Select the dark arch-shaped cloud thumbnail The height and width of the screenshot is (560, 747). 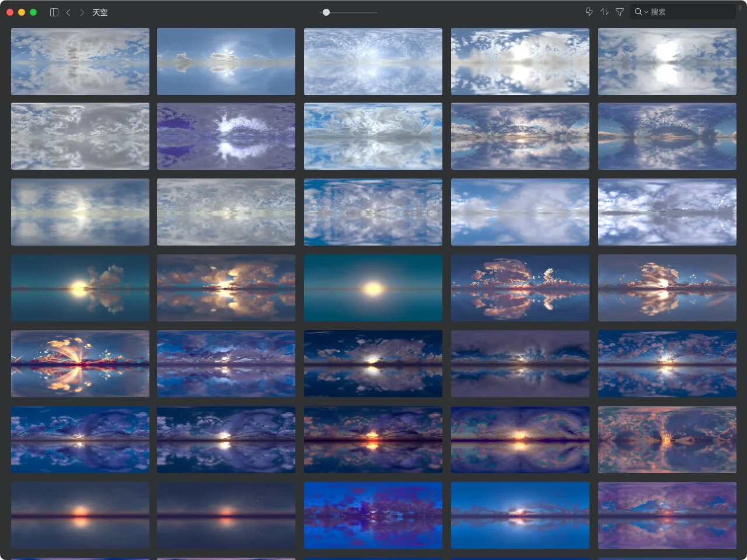point(667,136)
